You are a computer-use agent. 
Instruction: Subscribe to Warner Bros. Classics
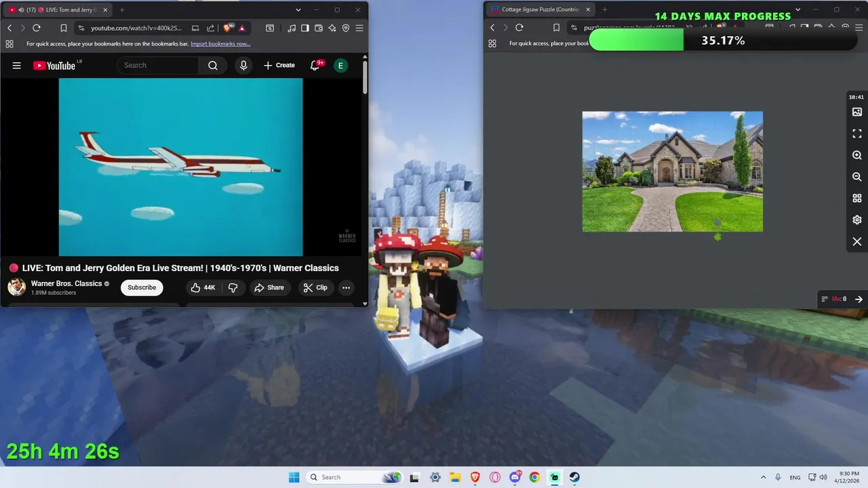(x=142, y=287)
